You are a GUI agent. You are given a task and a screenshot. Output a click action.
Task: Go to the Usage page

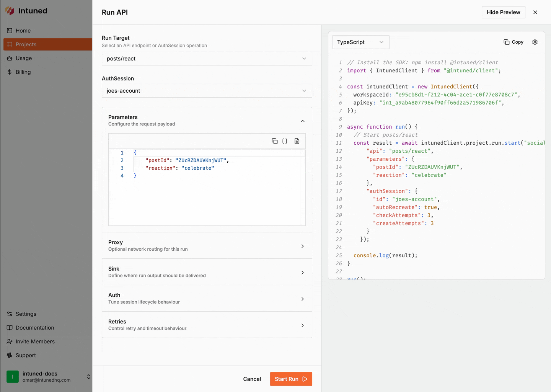point(46,58)
